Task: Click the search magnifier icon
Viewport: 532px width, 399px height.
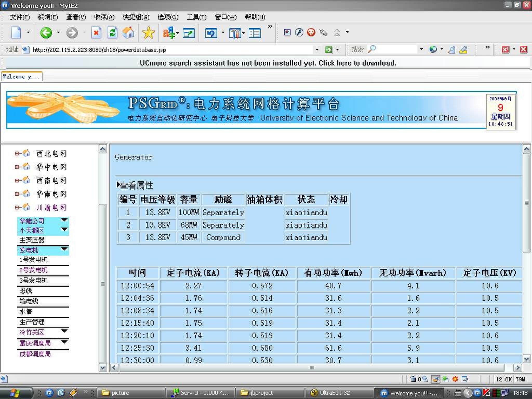Action: (372, 49)
